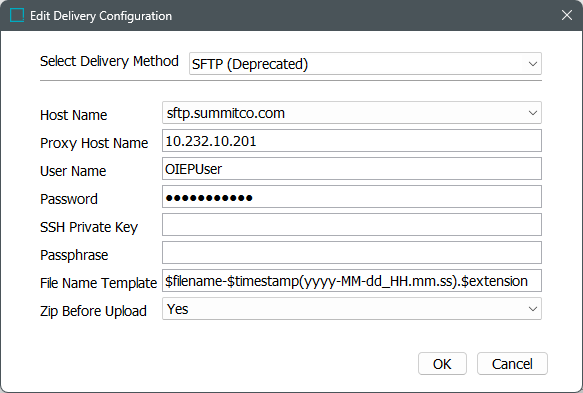The image size is (583, 393).
Task: Click the Select Delivery Method label
Action: click(109, 61)
